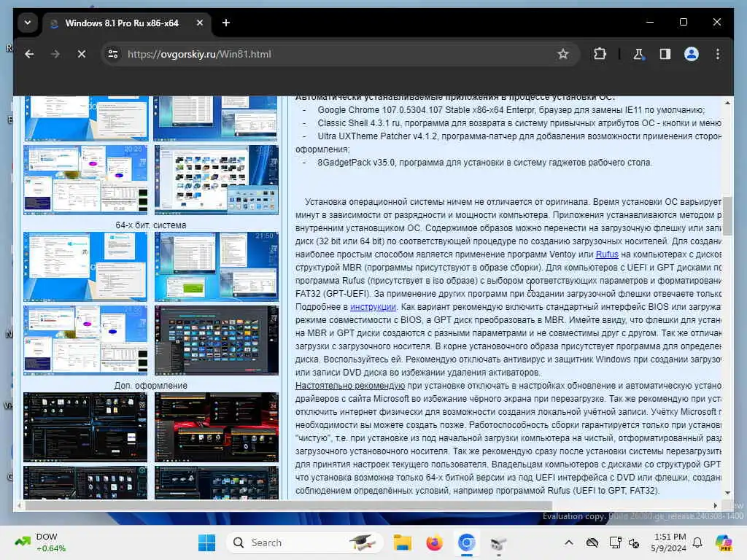Screen dimensions: 747x560
Task: Open 64-bit thumbnail with 21:50 clock
Action: pyautogui.click(x=216, y=267)
